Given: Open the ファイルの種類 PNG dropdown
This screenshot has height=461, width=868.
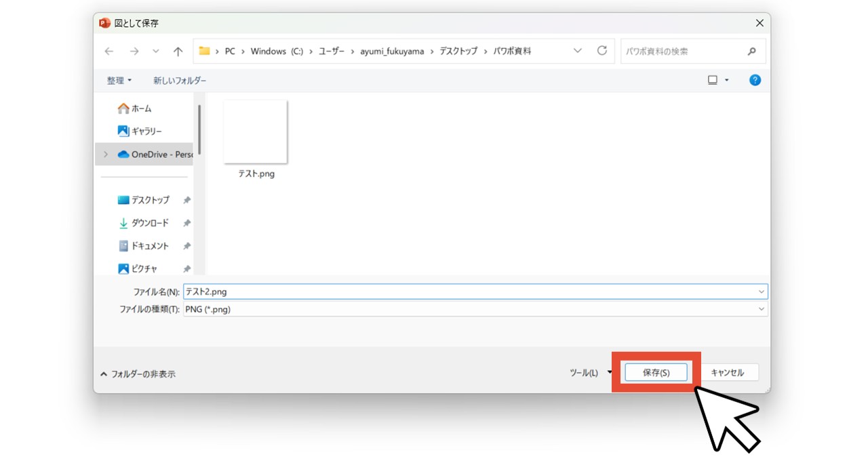Looking at the screenshot, I should coord(475,309).
